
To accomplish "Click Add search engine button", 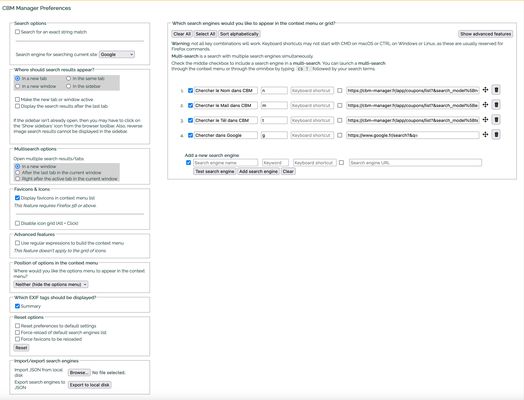I will pos(258,171).
